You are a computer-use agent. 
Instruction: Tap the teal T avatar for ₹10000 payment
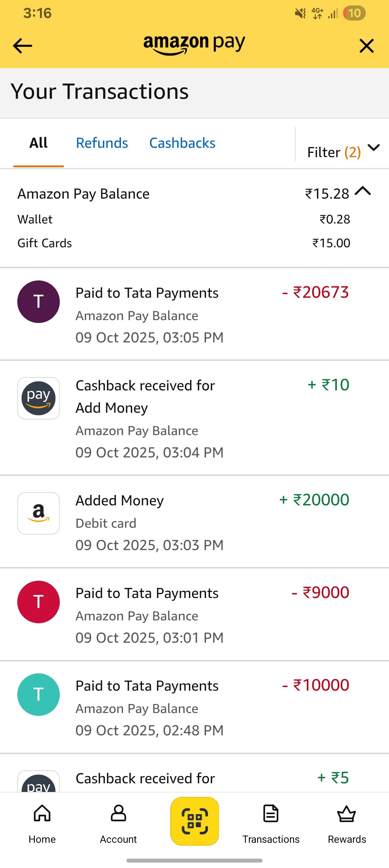(x=39, y=694)
